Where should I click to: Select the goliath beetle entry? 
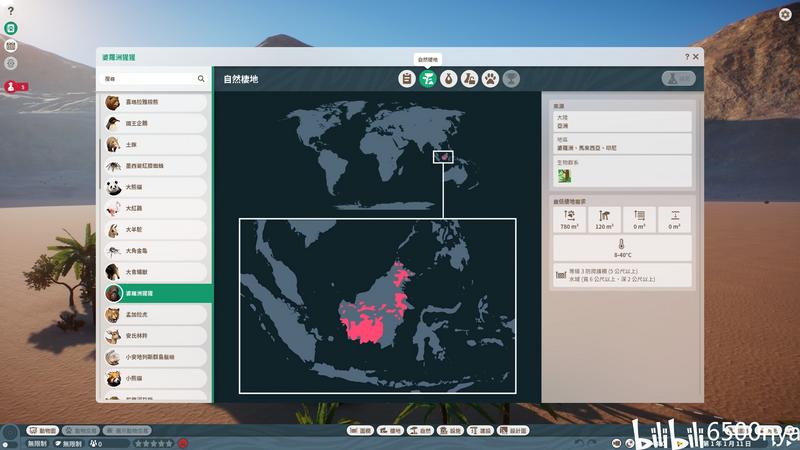coord(155,251)
